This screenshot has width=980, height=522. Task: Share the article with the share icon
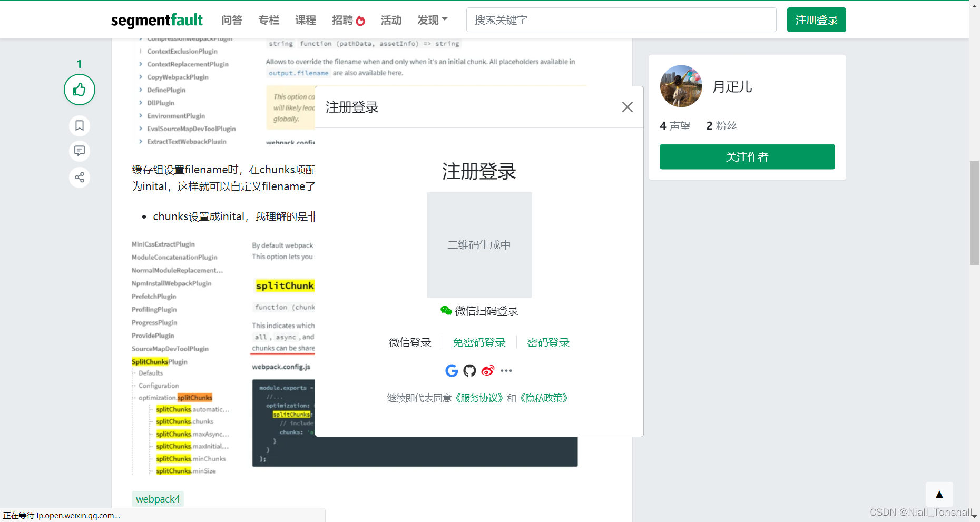(x=80, y=177)
